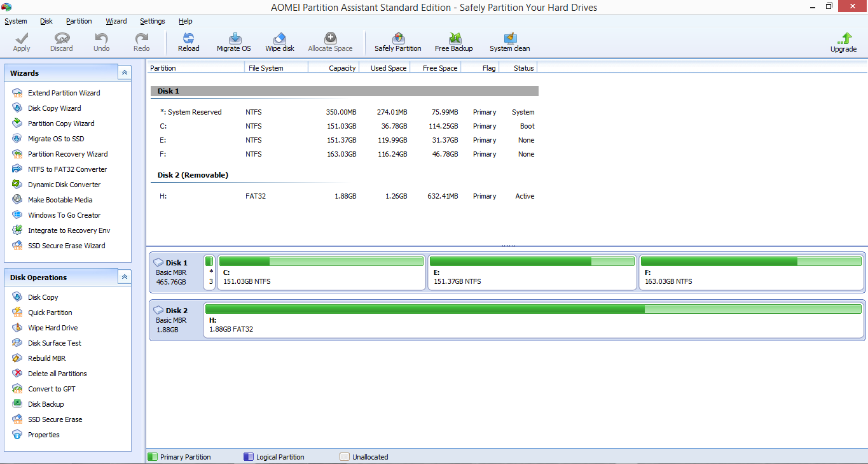Select the H: FAT32 partition row

345,196
